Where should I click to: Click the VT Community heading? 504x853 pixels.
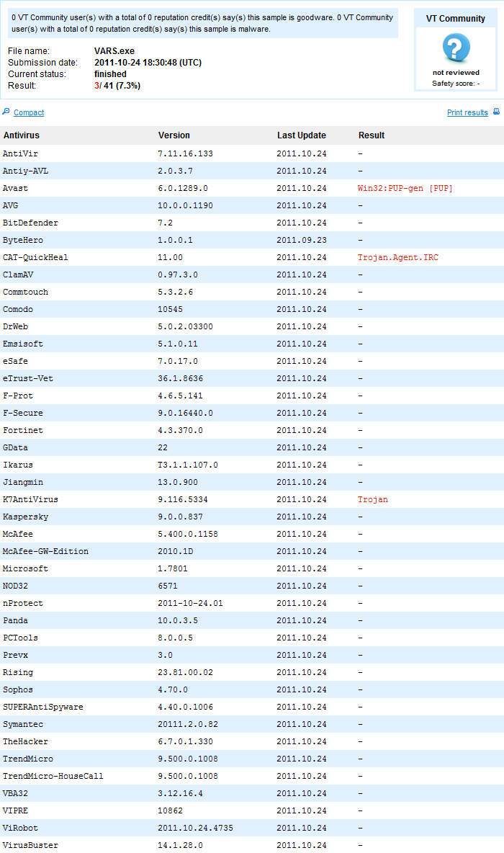tap(456, 19)
